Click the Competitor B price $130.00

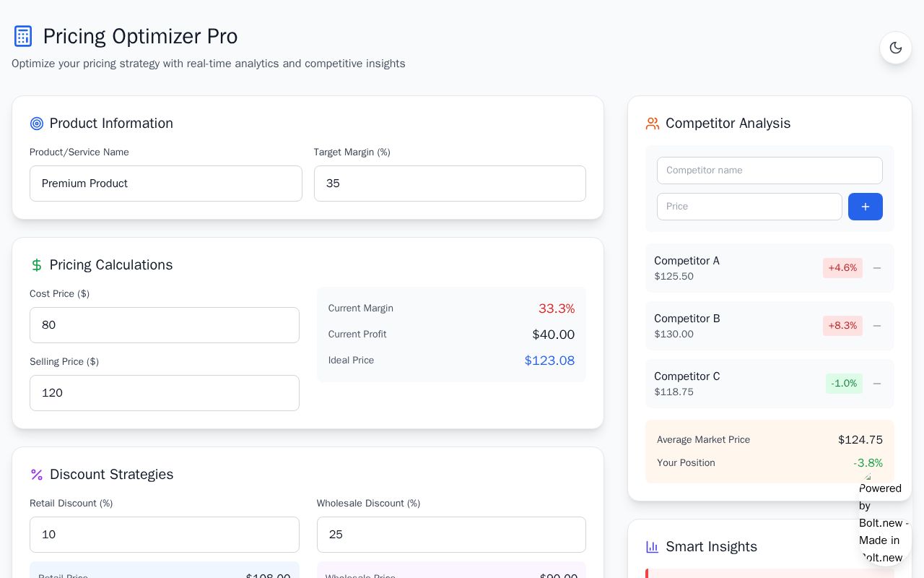click(674, 335)
